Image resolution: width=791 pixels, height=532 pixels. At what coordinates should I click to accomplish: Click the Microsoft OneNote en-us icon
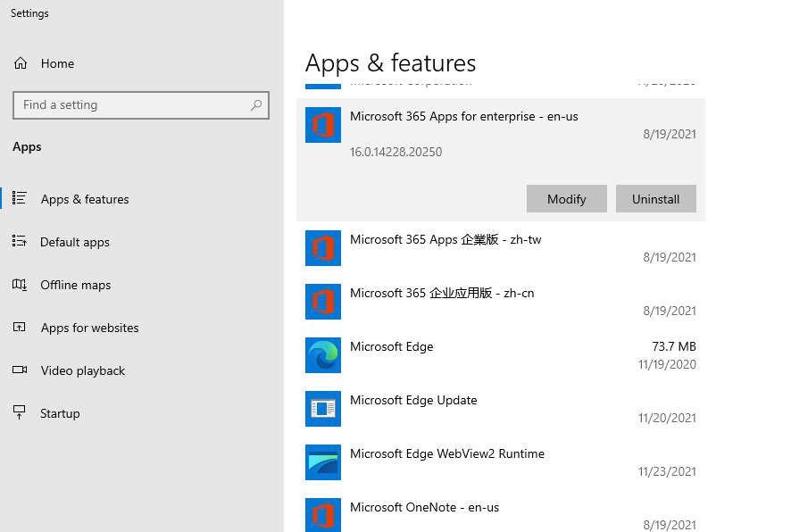click(x=323, y=515)
